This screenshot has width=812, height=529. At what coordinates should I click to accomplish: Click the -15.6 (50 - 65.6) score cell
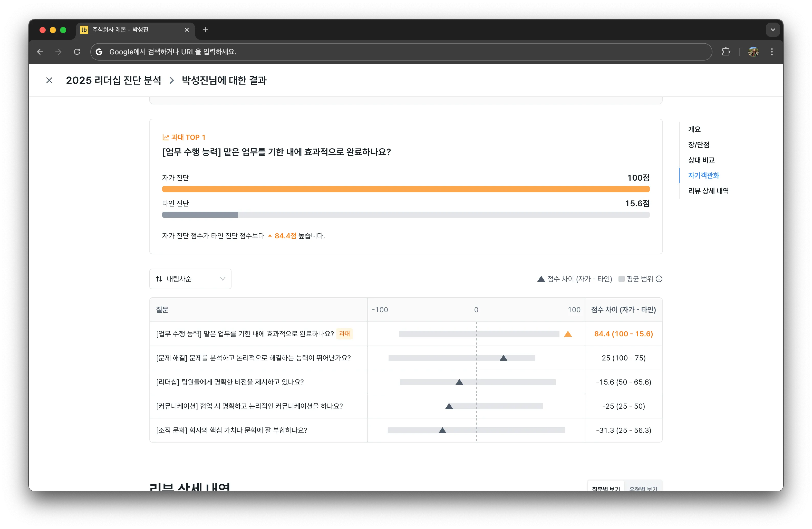(623, 382)
